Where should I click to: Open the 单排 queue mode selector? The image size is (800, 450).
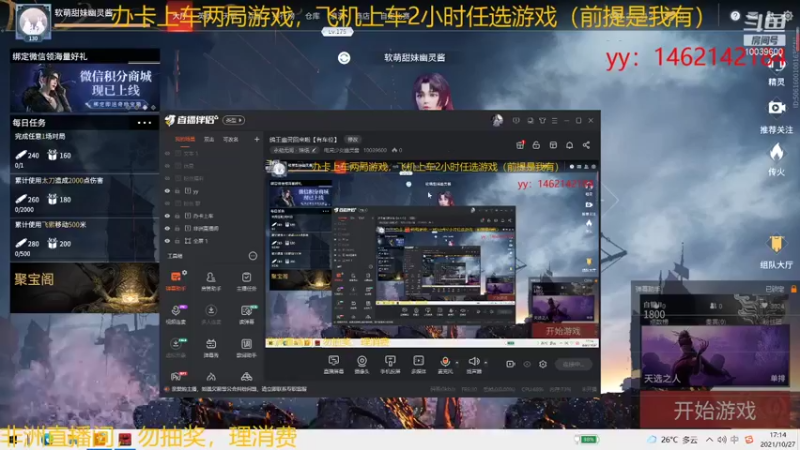777,378
